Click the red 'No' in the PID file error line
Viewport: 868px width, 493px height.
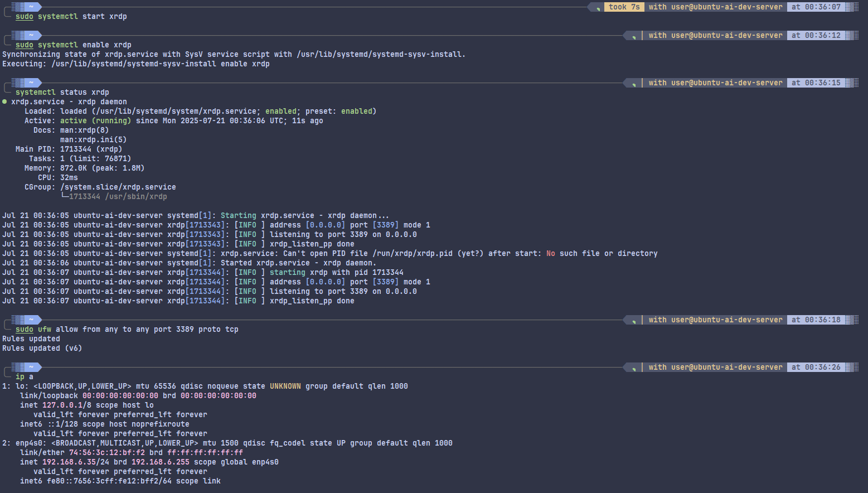(551, 253)
